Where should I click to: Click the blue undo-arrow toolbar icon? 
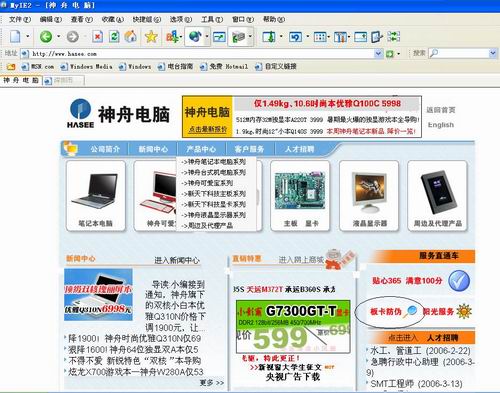(295, 36)
